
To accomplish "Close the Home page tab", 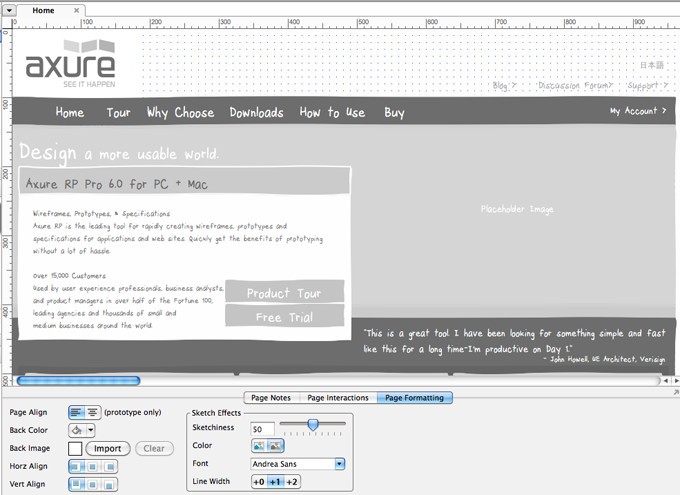I will click(76, 10).
